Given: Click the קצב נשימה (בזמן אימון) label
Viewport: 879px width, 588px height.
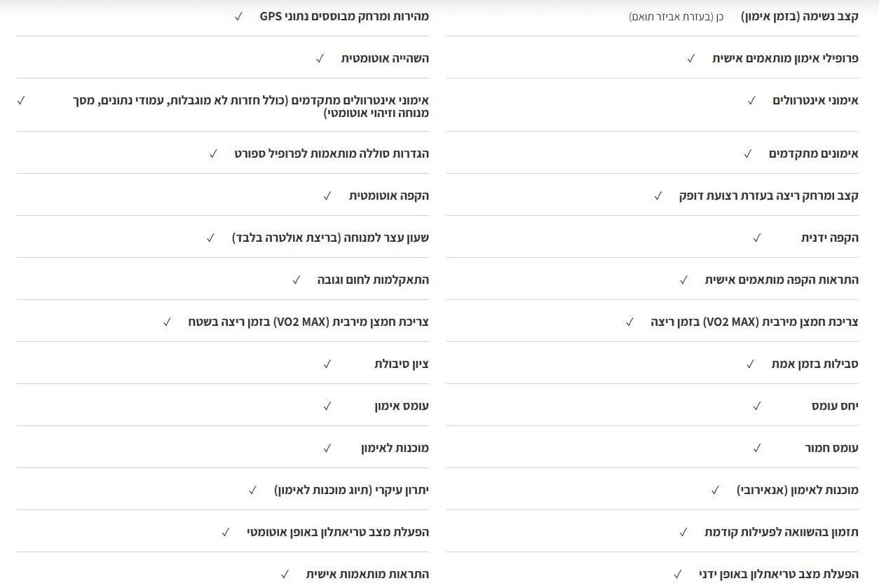Looking at the screenshot, I should 799,16.
